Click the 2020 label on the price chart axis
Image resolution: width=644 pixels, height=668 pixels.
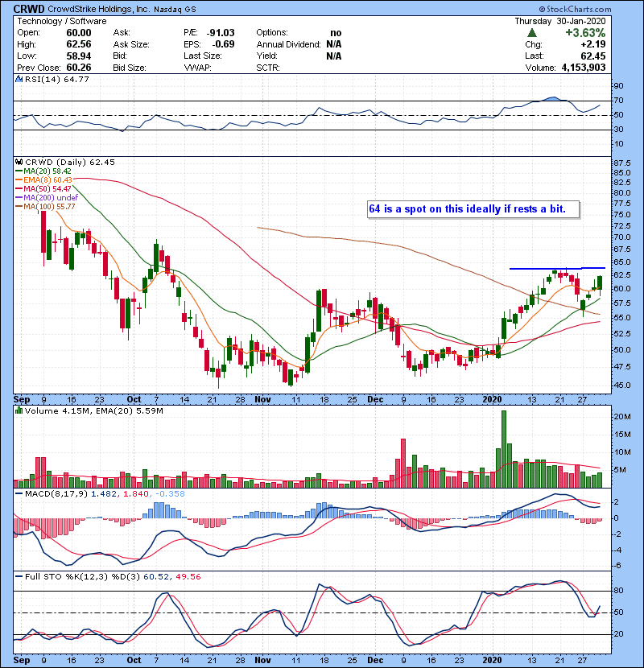coord(492,400)
